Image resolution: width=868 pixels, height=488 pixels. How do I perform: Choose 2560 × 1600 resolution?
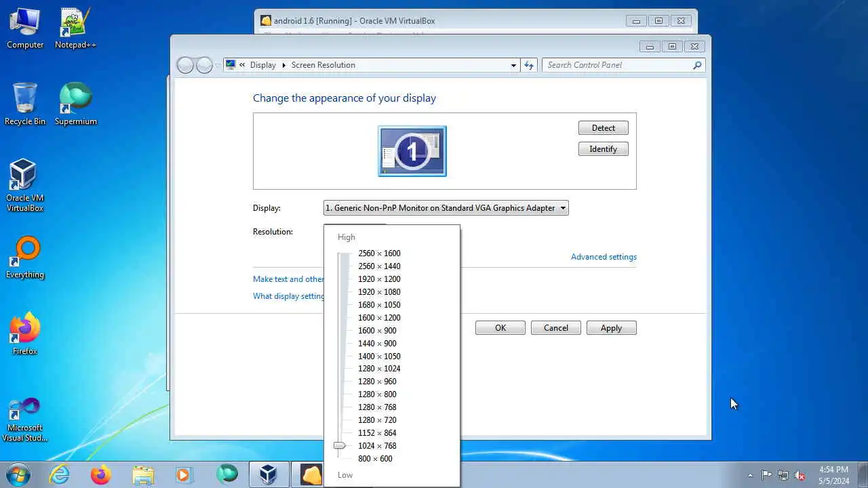379,253
